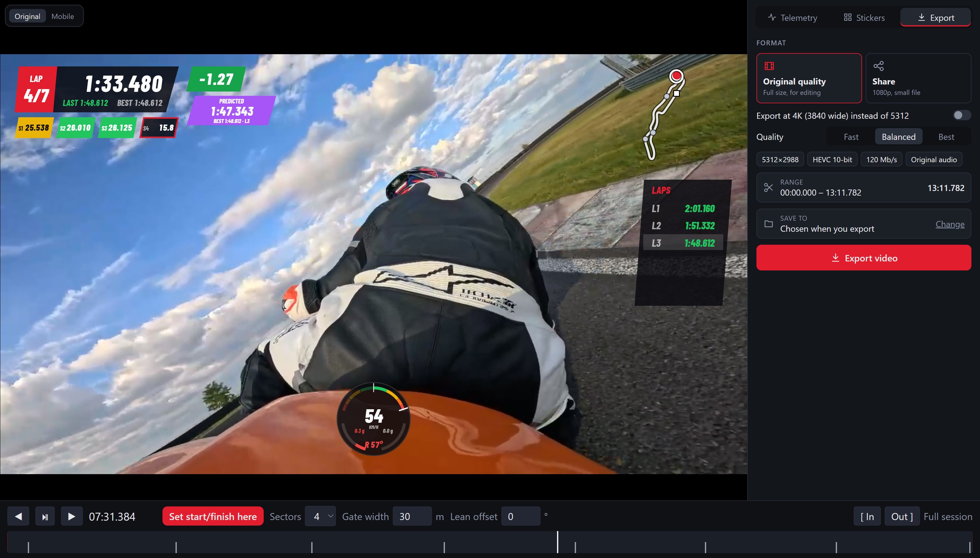Click Set start/finish here button
This screenshot has height=558, width=980.
pyautogui.click(x=213, y=516)
